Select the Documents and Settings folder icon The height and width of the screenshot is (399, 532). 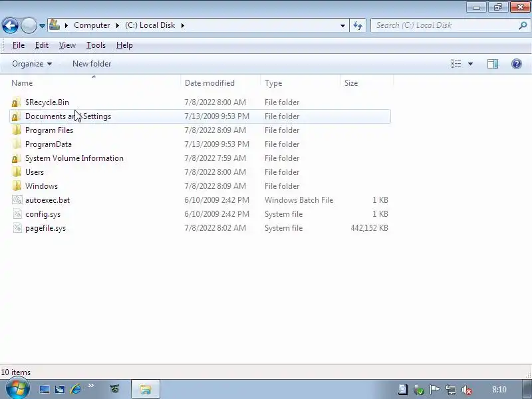[17, 116]
